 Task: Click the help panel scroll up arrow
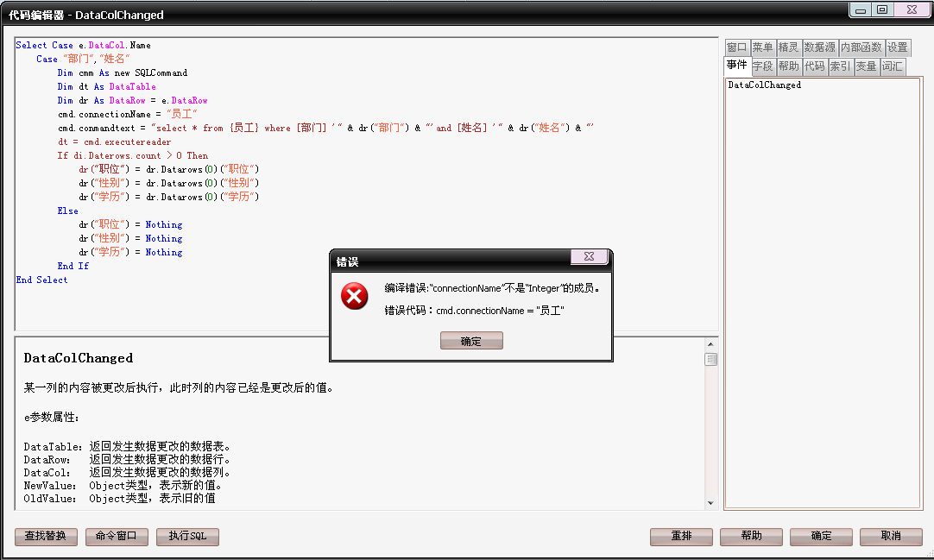coord(710,344)
